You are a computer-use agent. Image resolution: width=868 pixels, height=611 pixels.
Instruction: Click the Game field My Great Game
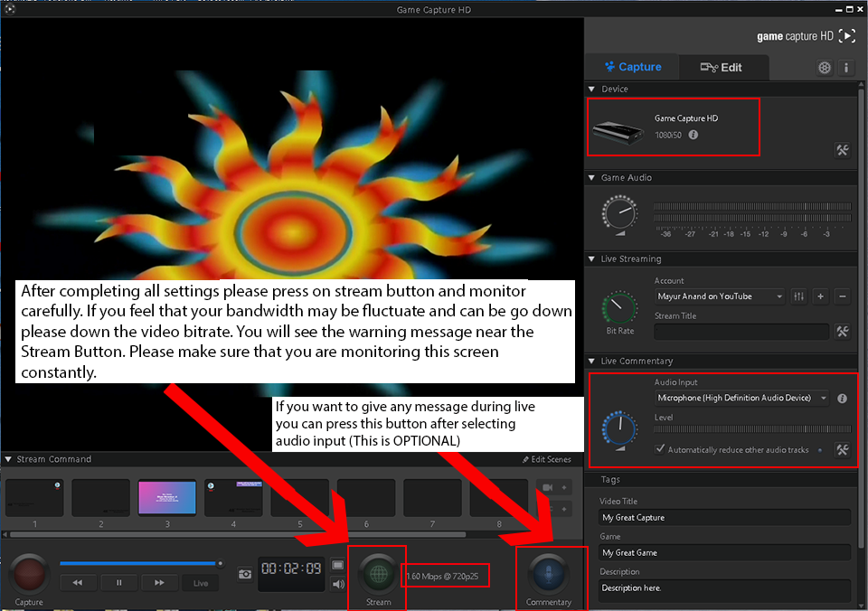pyautogui.click(x=725, y=553)
